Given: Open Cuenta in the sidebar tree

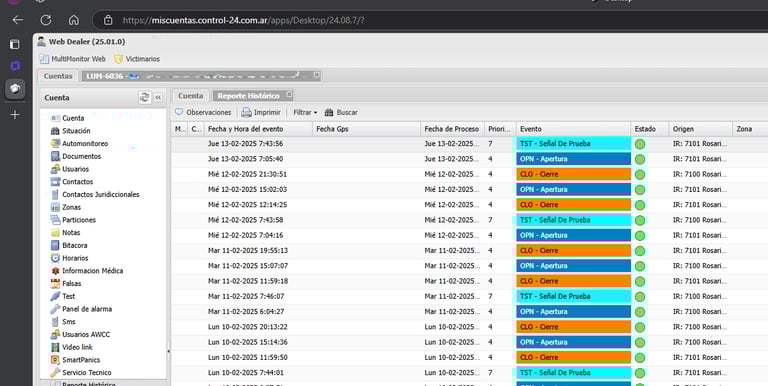Looking at the screenshot, I should (x=73, y=118).
